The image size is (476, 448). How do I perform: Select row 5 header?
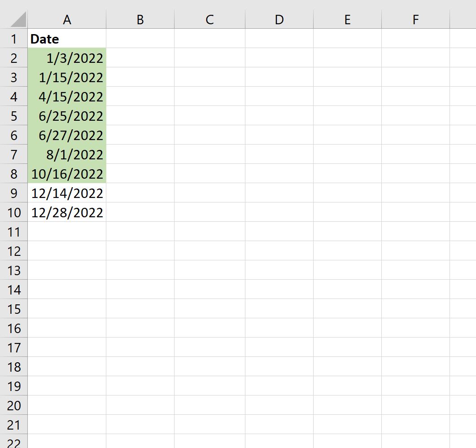tap(13, 116)
